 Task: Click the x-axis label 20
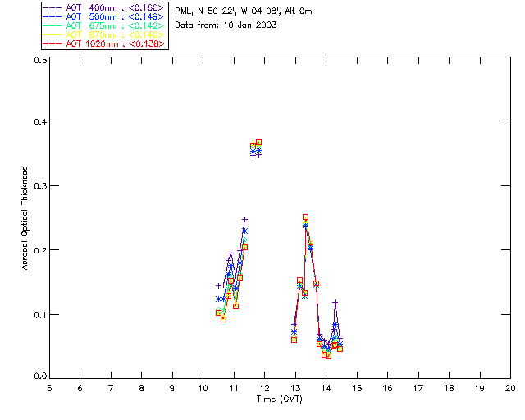click(510, 388)
